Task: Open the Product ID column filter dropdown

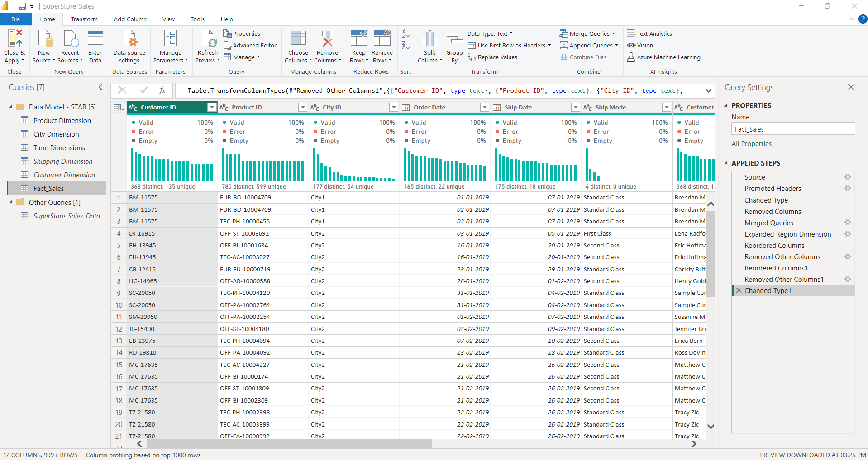Action: 302,107
